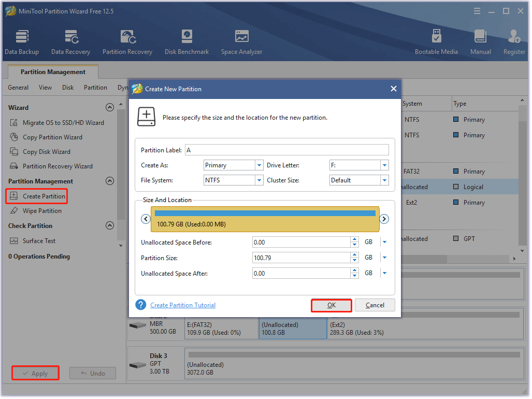
Task: Open the Partition menu
Action: point(96,88)
